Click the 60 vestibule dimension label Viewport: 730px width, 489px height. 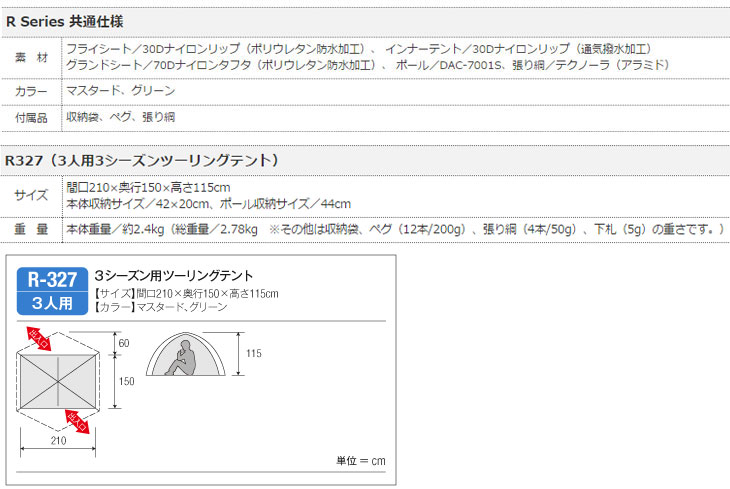125,343
